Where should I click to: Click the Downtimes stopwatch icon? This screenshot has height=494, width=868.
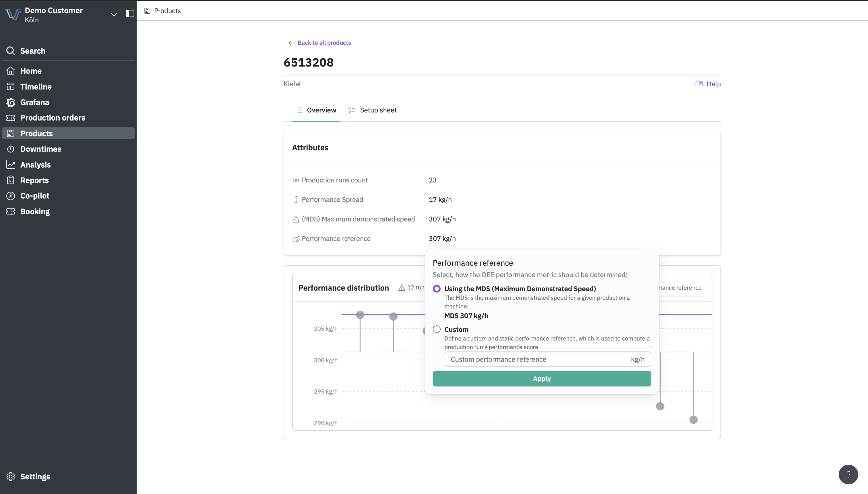pos(11,149)
